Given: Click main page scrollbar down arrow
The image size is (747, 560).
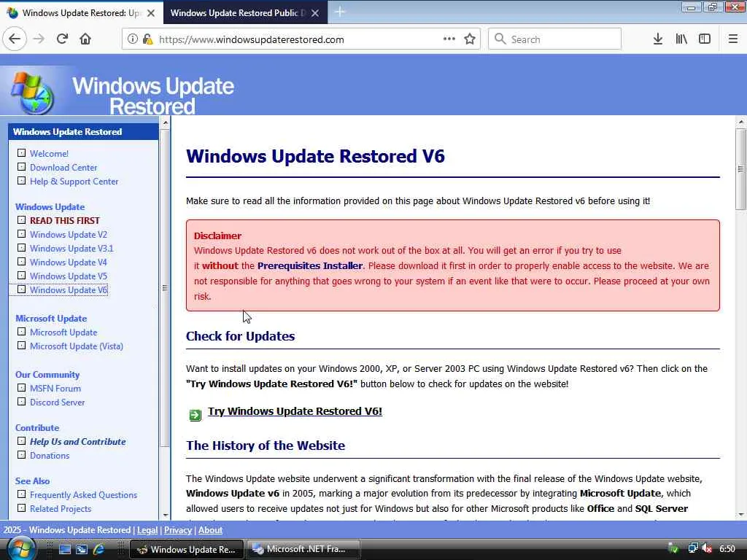Looking at the screenshot, I should (740, 514).
